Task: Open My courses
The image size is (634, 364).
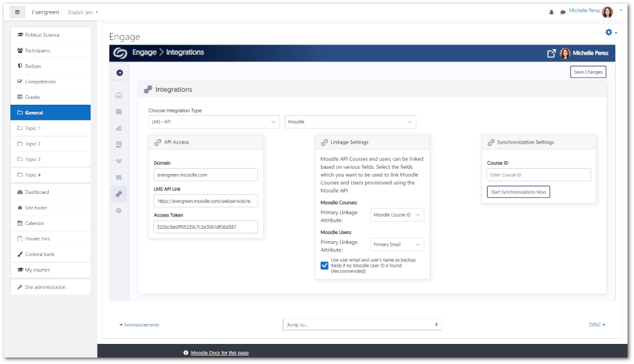Action: point(50,270)
